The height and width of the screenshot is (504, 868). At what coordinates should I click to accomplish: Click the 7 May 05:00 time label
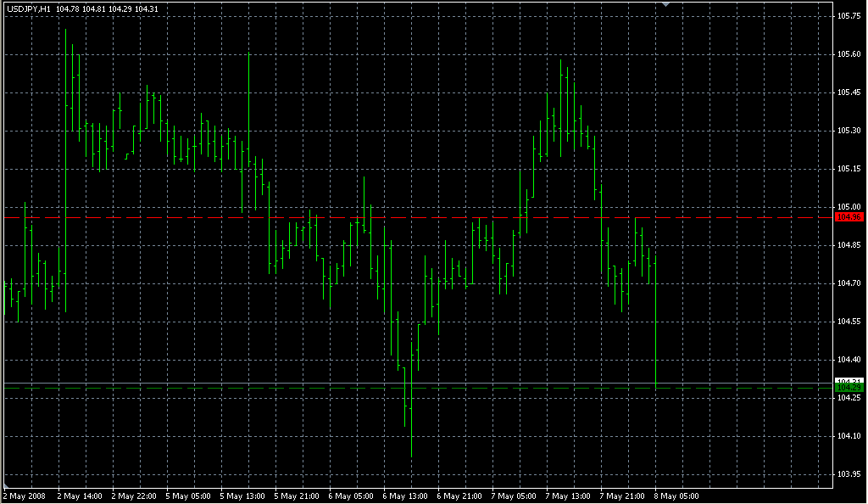click(x=515, y=496)
